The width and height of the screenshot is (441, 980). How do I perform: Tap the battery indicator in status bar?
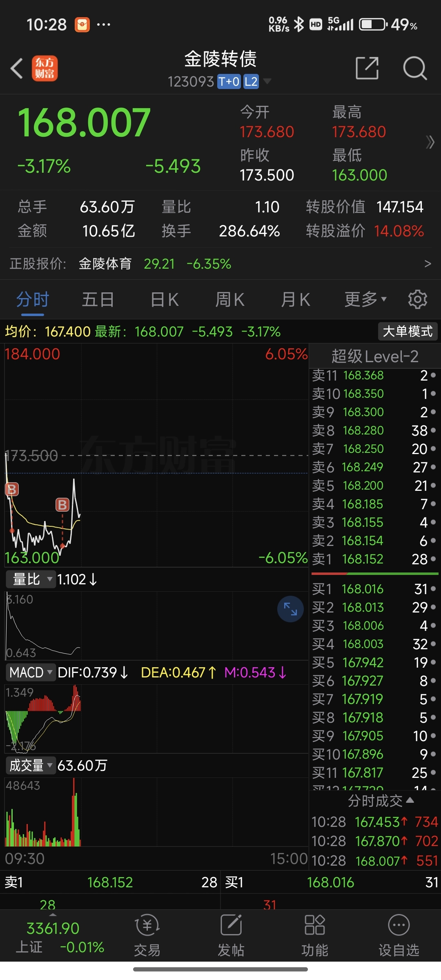click(x=373, y=24)
